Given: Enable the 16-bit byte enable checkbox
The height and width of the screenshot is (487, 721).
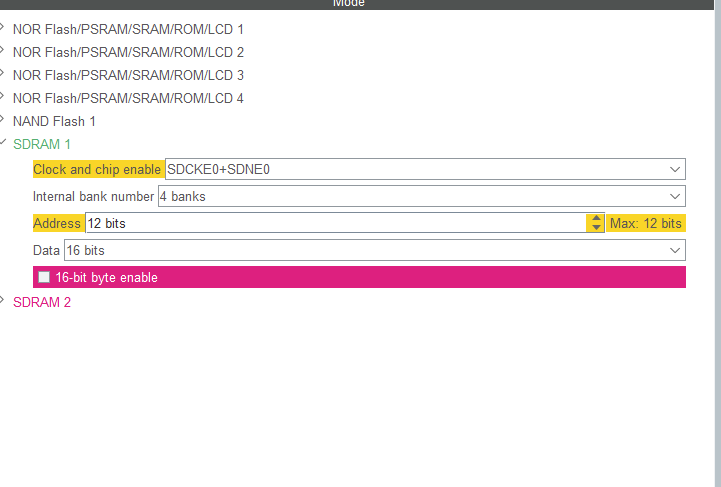Looking at the screenshot, I should [x=44, y=277].
